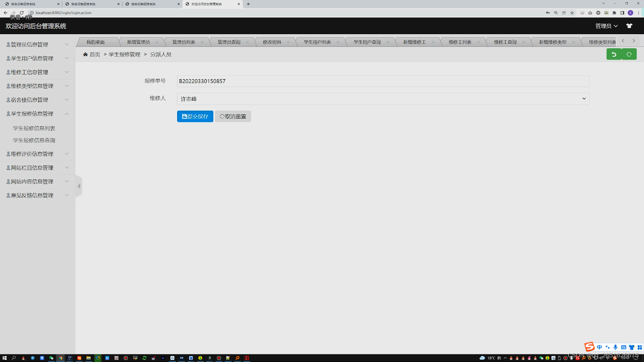Click the green back arrow icon
Image resolution: width=644 pixels, height=362 pixels.
[614, 54]
